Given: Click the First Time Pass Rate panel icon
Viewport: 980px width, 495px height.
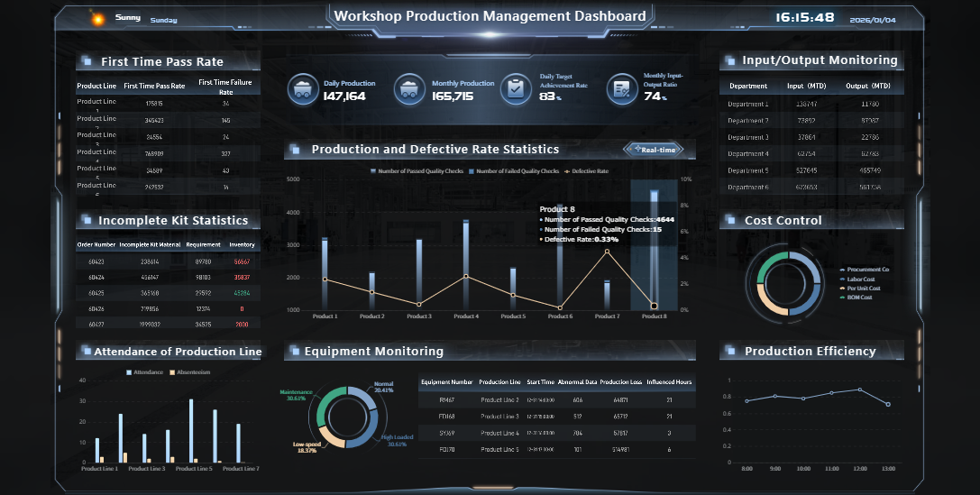Looking at the screenshot, I should (87, 61).
